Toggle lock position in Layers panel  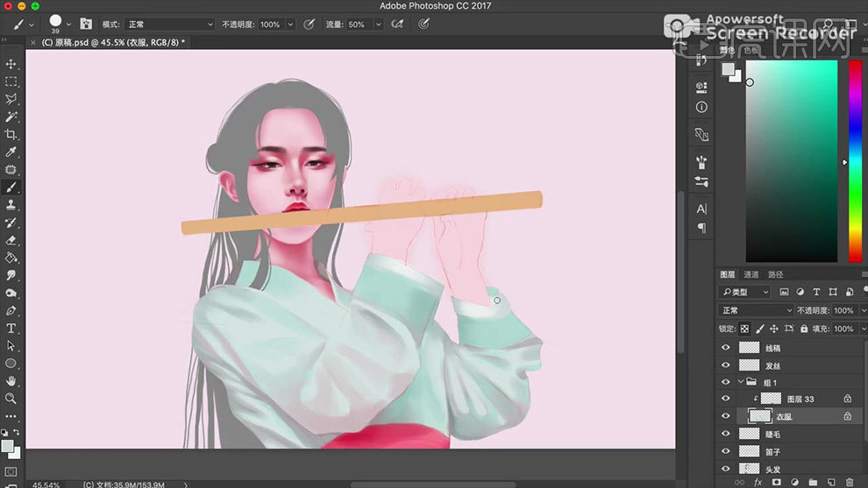pos(774,329)
